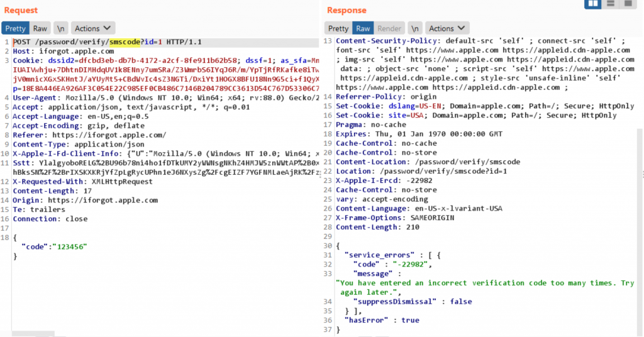
Task: Click 'Origin: https://iforgot.apple.com' line
Action: (x=85, y=201)
